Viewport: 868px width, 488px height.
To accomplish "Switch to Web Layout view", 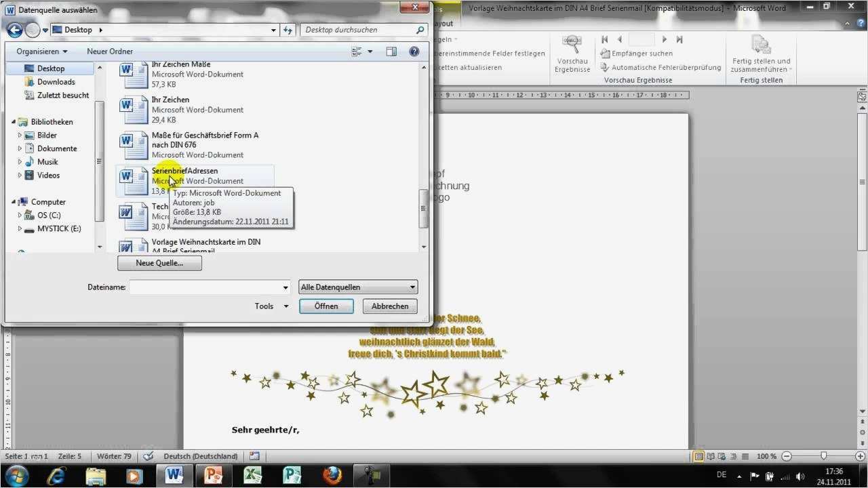I will click(722, 456).
